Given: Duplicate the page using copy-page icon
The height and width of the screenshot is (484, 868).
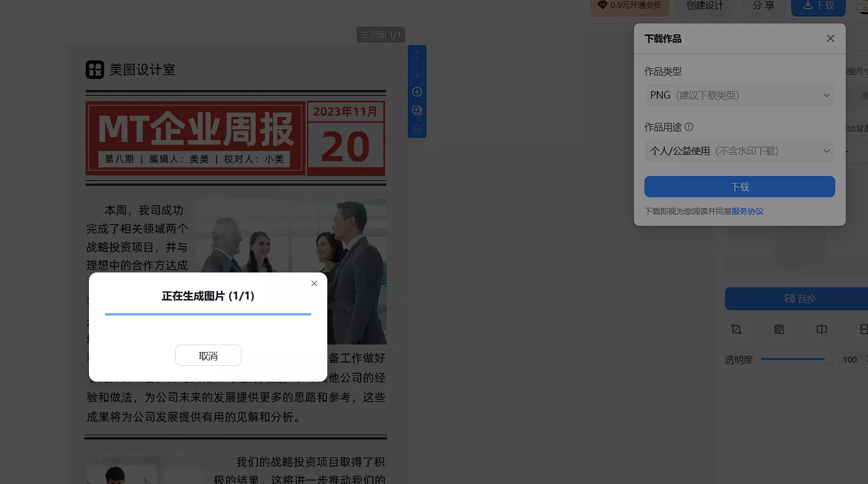Looking at the screenshot, I should point(417,110).
